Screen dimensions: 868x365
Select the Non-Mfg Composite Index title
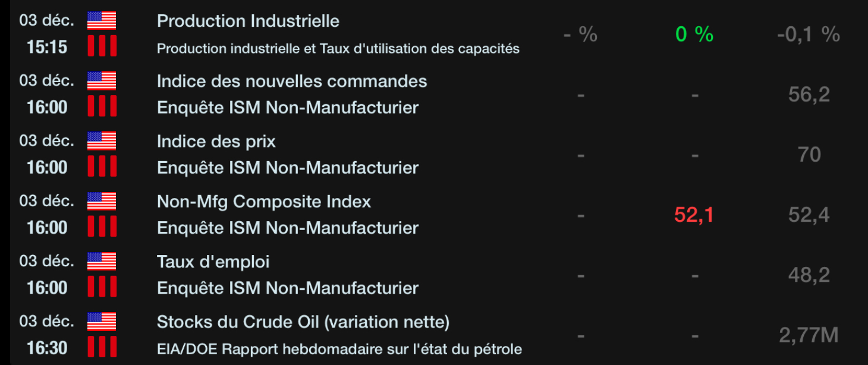pos(263,202)
